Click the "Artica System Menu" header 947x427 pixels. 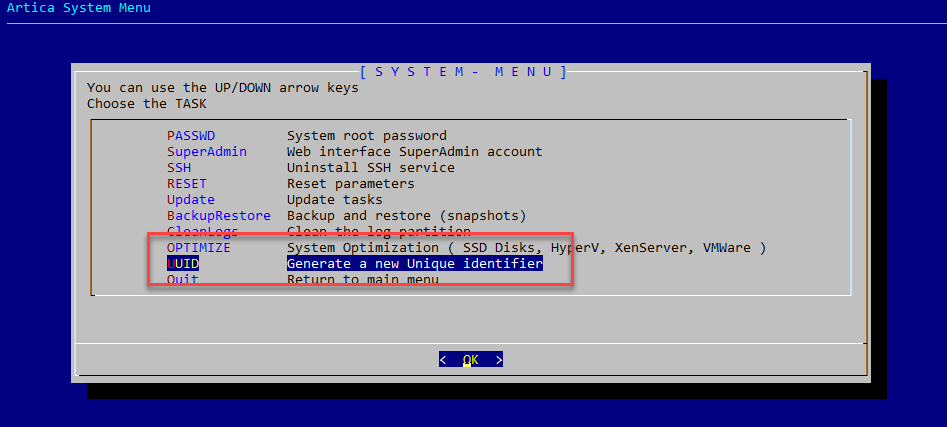pos(79,8)
